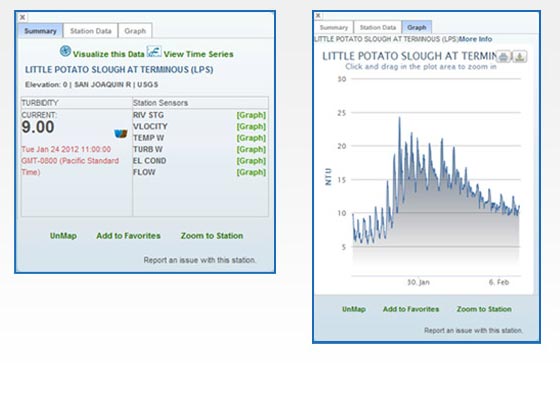Open the Graph tab in left panel

coord(135,31)
